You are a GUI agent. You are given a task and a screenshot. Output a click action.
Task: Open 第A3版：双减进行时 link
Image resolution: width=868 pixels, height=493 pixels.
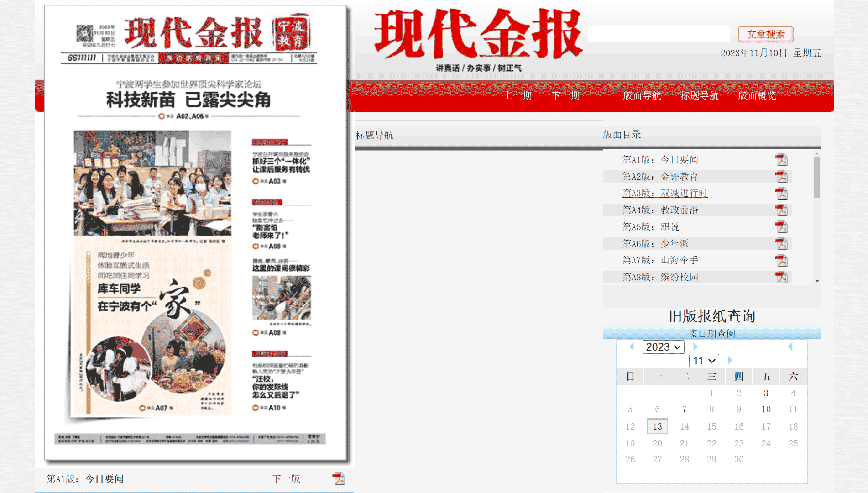665,193
